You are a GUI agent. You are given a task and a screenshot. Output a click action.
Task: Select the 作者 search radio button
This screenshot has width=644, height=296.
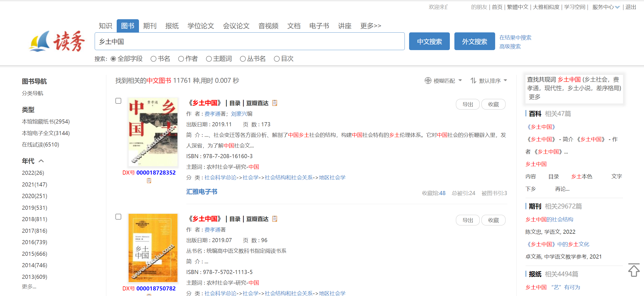(181, 59)
